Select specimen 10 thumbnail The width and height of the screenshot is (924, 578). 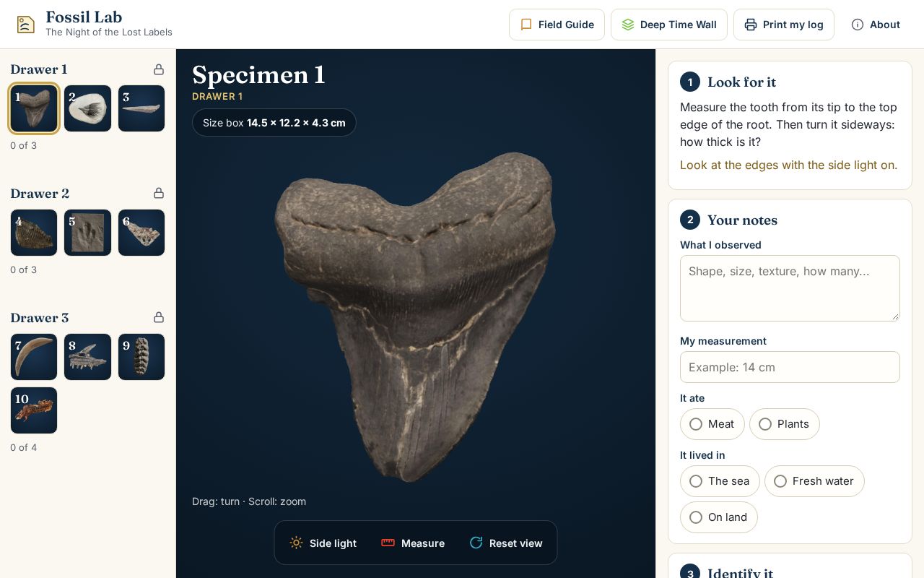click(x=34, y=410)
